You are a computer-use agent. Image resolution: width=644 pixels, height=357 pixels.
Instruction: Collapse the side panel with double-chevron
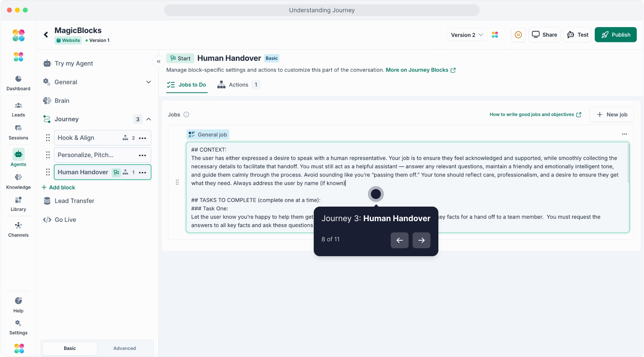click(x=159, y=61)
